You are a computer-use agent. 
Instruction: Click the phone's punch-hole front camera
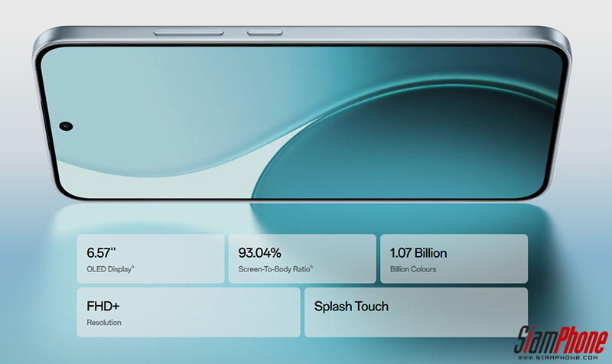tap(66, 126)
